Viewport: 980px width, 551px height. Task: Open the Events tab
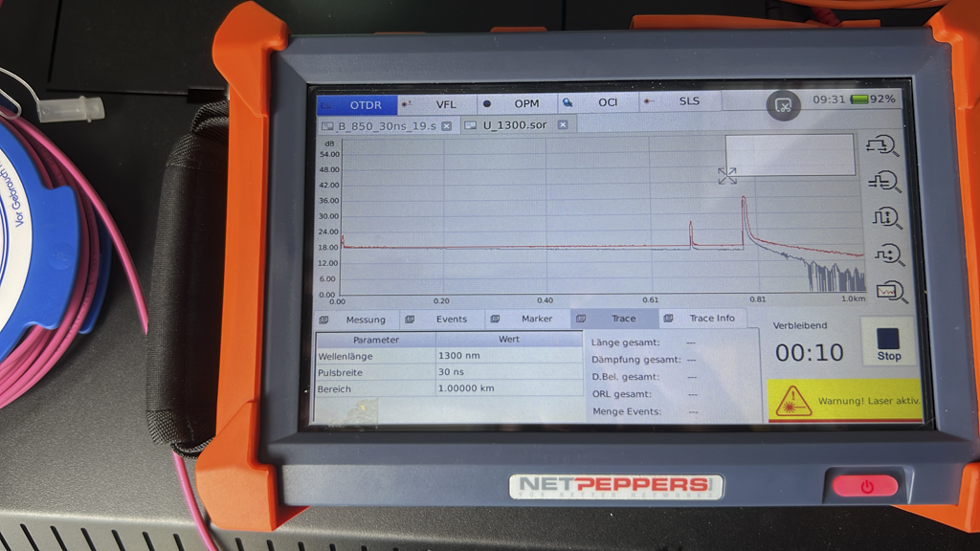coord(442,319)
